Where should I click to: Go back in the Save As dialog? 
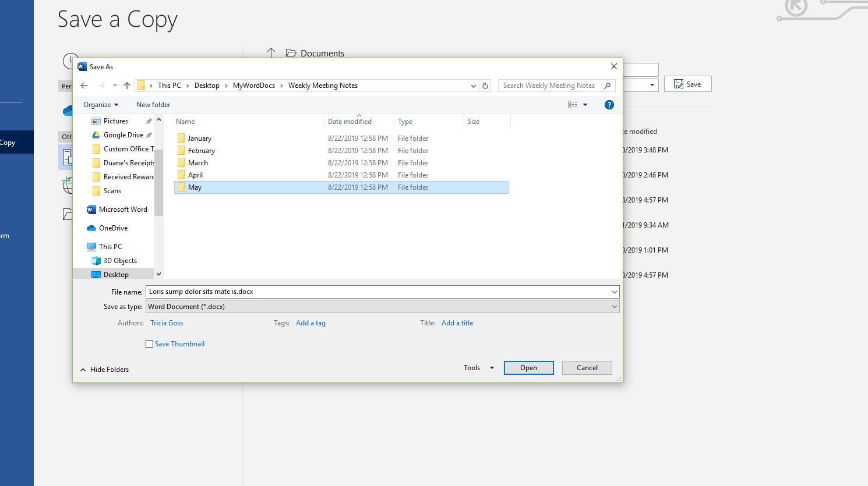(84, 86)
